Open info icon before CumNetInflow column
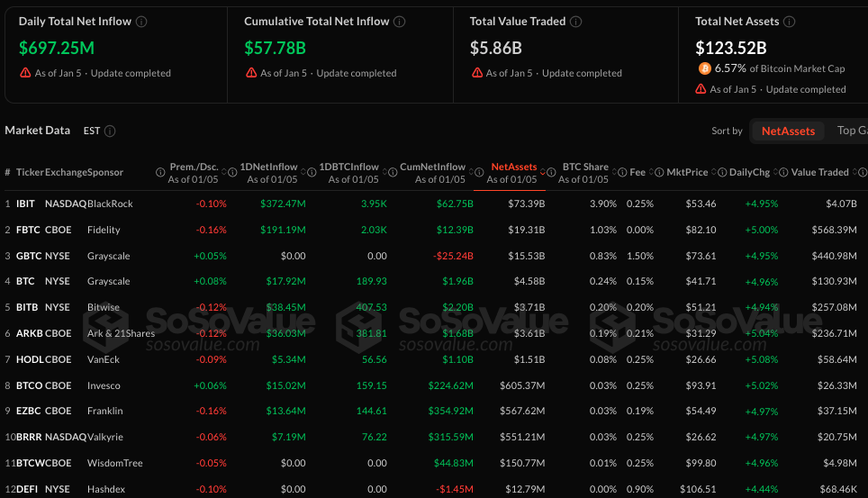The image size is (868, 498). [393, 172]
